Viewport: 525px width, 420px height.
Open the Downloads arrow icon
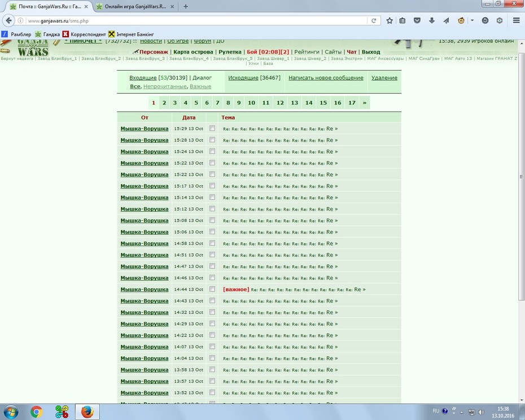[x=432, y=20]
